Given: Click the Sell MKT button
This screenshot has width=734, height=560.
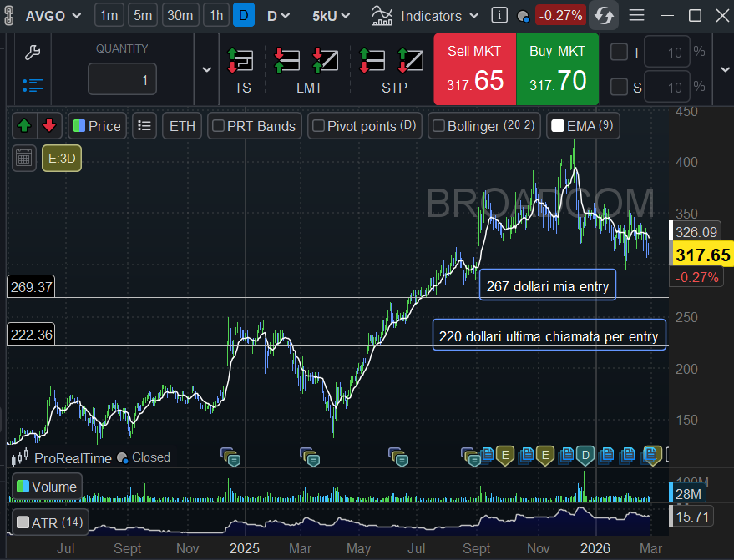Looking at the screenshot, I should click(x=474, y=69).
